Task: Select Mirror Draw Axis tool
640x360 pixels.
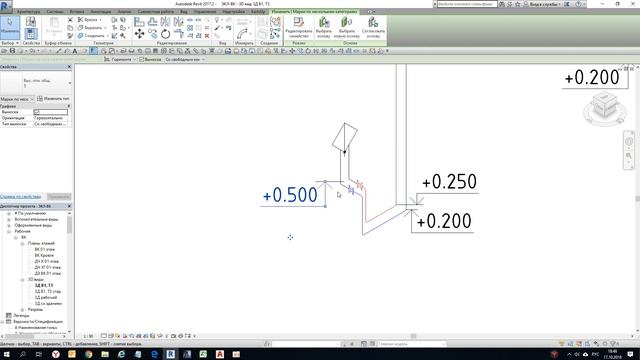Action: (178, 21)
